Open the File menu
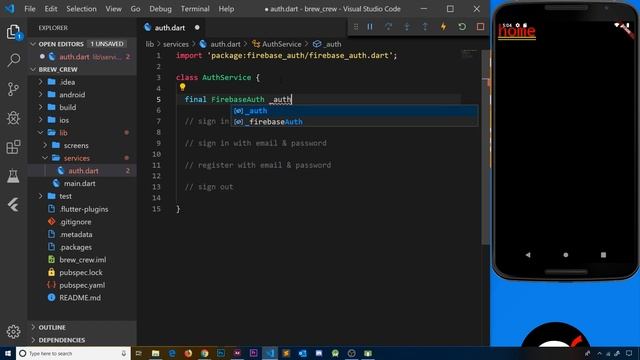Screen dimensions: 640x360 pos(30,9)
